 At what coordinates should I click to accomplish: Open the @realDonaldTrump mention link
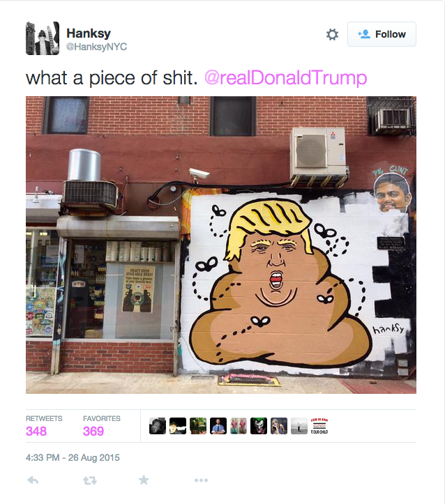[x=285, y=78]
